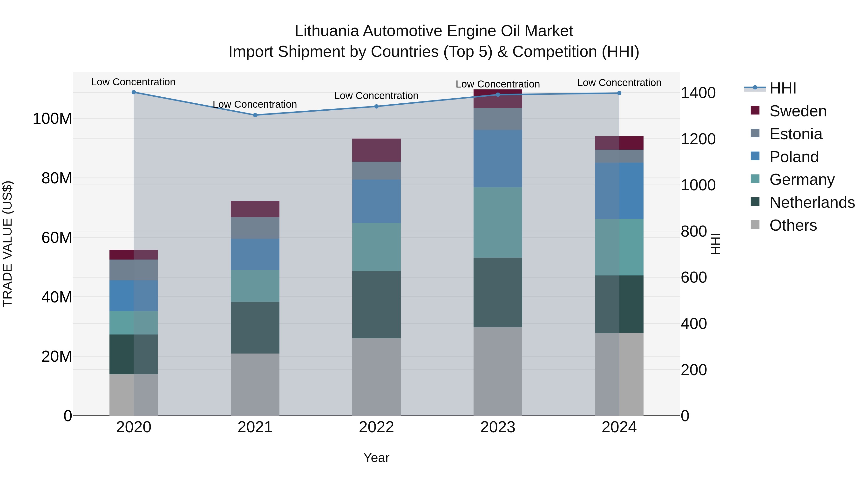Select the 2021 HHI data point

pyautogui.click(x=255, y=115)
